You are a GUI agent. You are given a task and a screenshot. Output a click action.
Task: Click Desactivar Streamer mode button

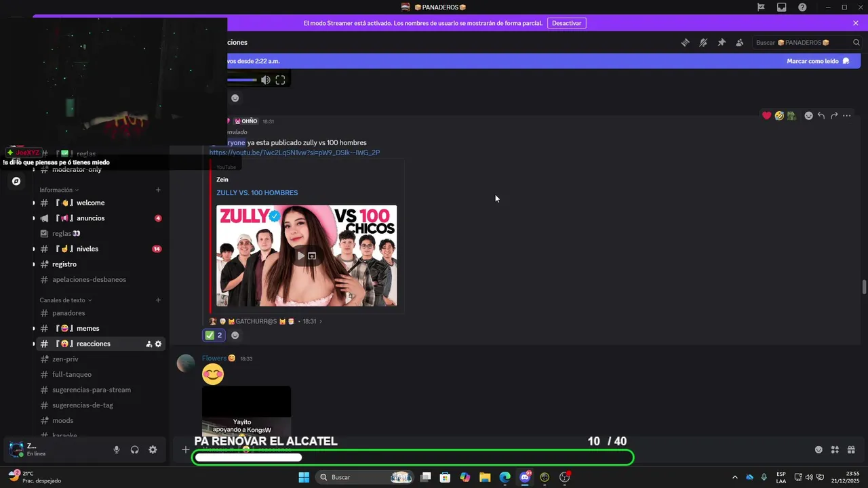tap(566, 23)
